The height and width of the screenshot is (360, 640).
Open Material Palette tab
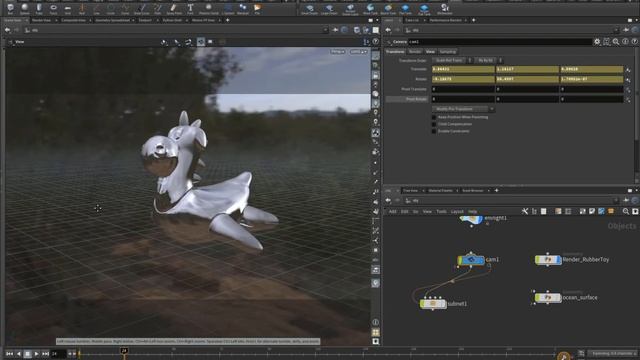click(x=440, y=191)
